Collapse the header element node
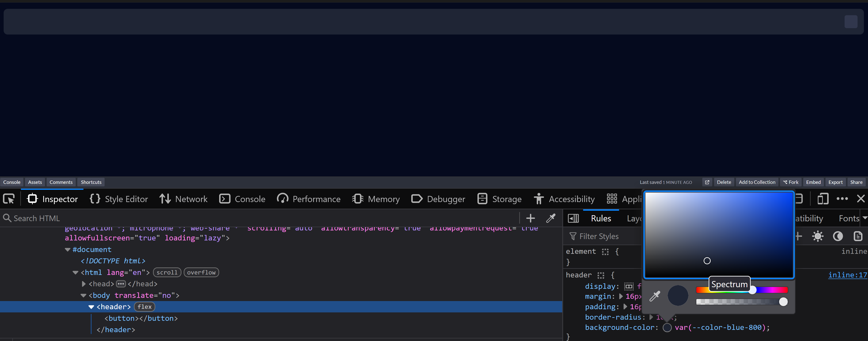Screen dimensions: 868x341 91,307
